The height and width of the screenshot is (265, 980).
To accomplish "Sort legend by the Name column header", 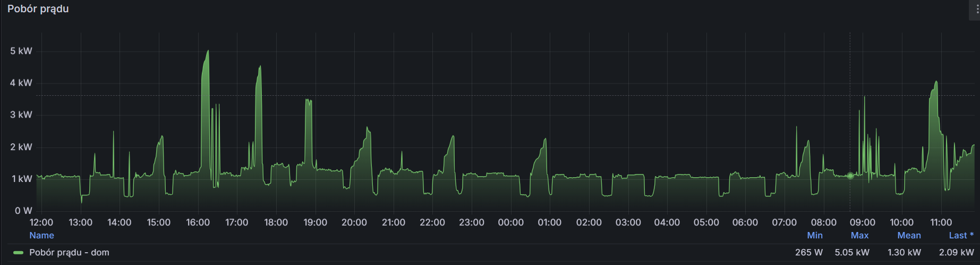I will point(41,235).
